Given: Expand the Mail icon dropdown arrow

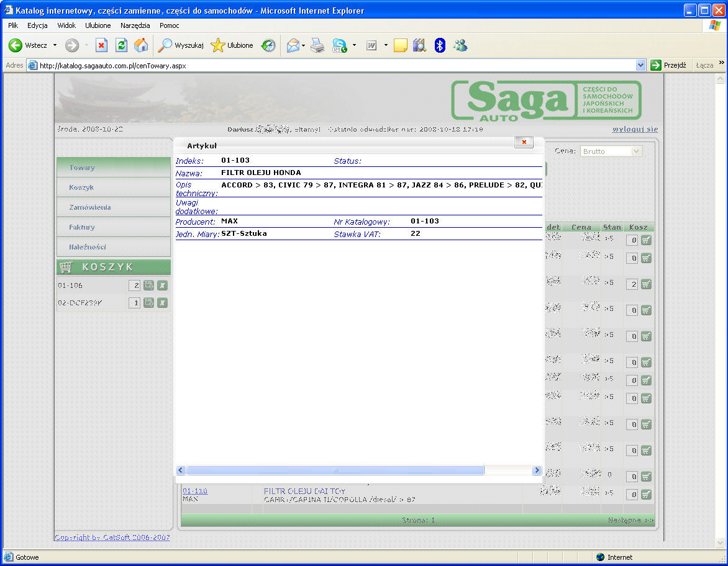Looking at the screenshot, I should 303,45.
